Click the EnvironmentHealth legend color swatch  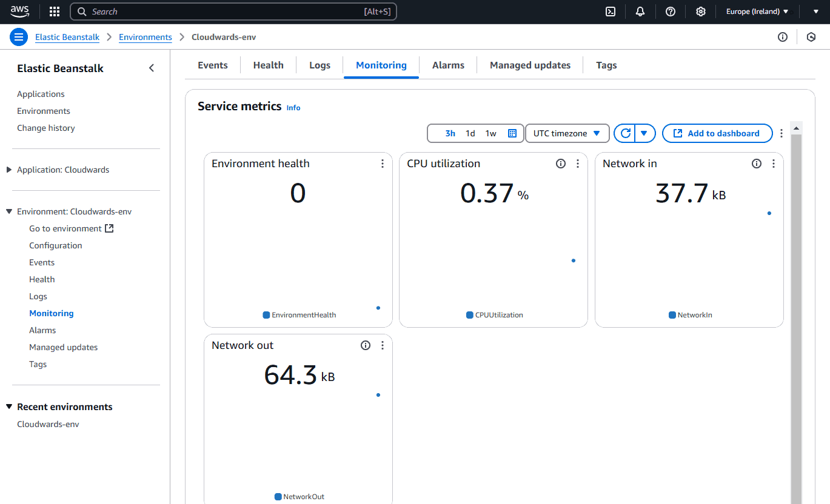tap(266, 315)
